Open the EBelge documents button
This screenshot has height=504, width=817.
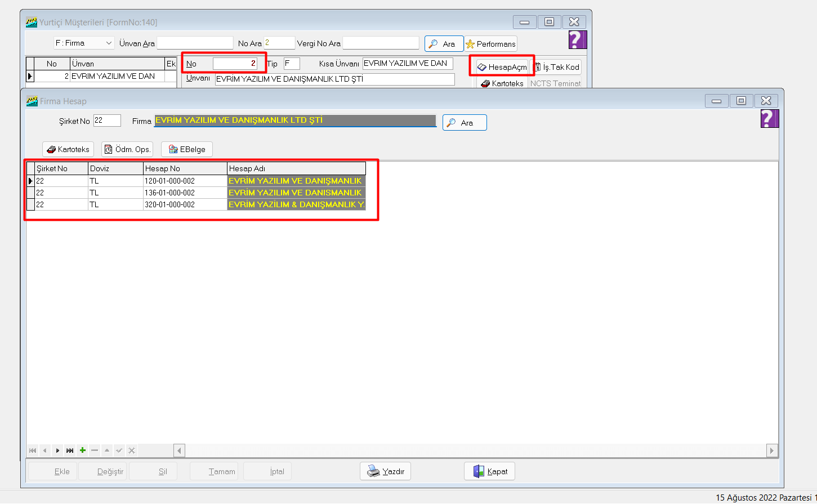pyautogui.click(x=187, y=149)
